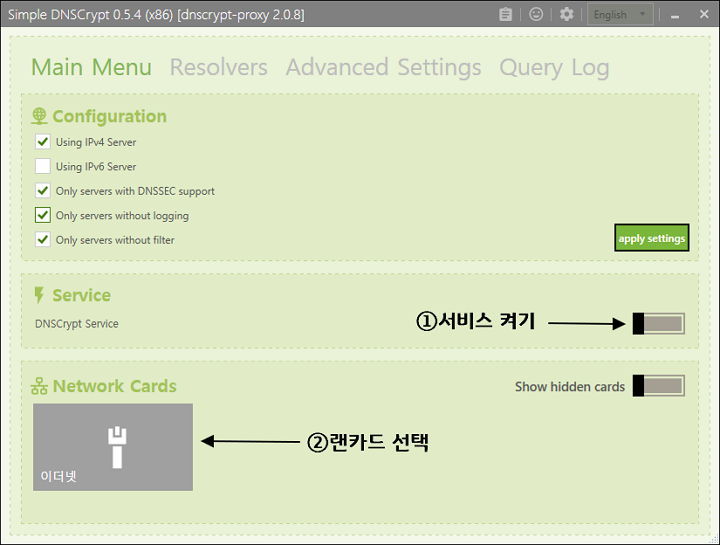This screenshot has height=545, width=720.
Task: Click the 'Service' section heading
Action: (x=81, y=295)
